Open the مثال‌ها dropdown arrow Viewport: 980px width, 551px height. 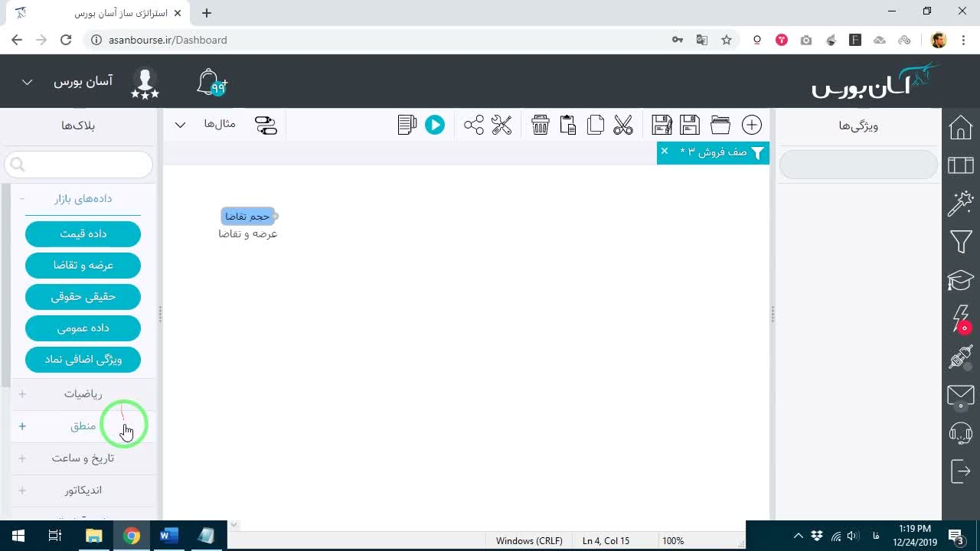click(x=180, y=125)
